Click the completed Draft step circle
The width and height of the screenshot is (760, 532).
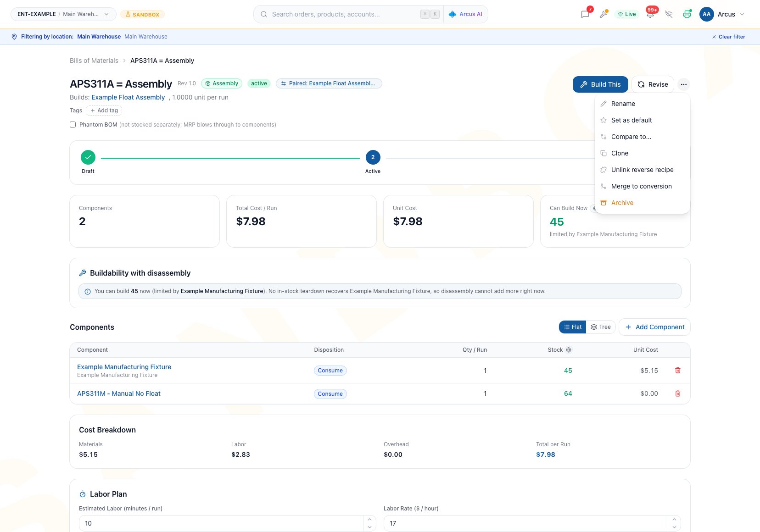pyautogui.click(x=88, y=157)
